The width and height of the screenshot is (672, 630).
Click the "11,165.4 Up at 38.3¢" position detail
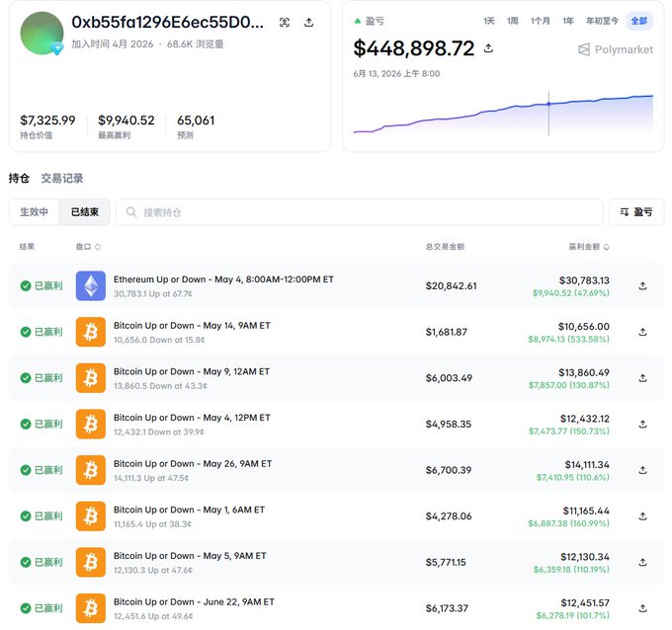(152, 524)
